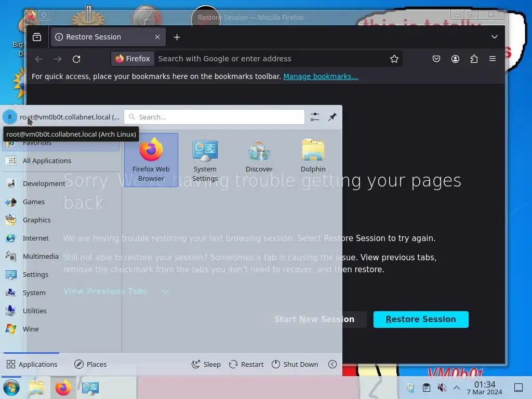
Task: Switch to the Places tab
Action: coord(90,364)
